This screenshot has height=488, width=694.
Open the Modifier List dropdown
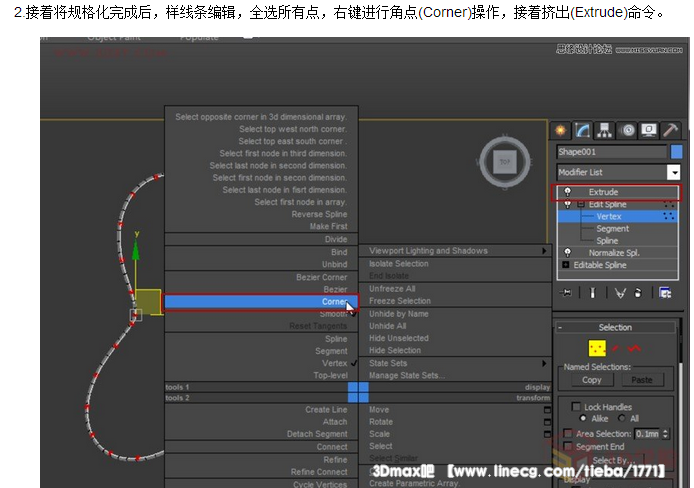[x=674, y=172]
